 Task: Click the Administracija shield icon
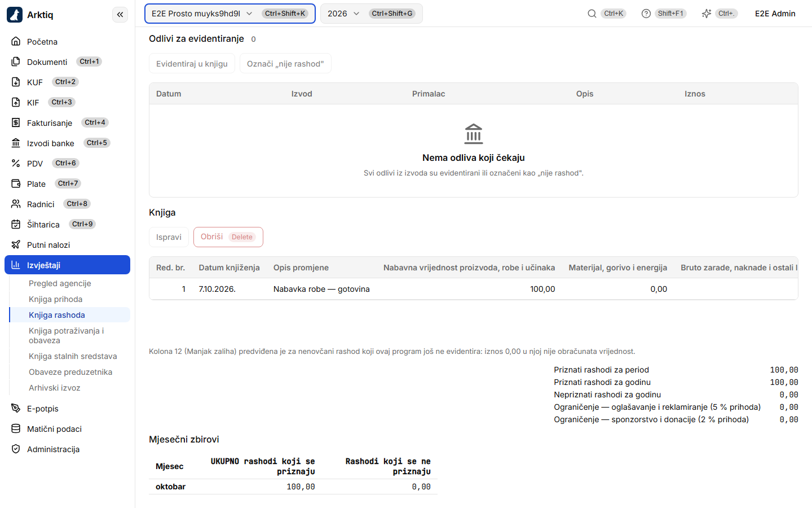pyautogui.click(x=16, y=449)
